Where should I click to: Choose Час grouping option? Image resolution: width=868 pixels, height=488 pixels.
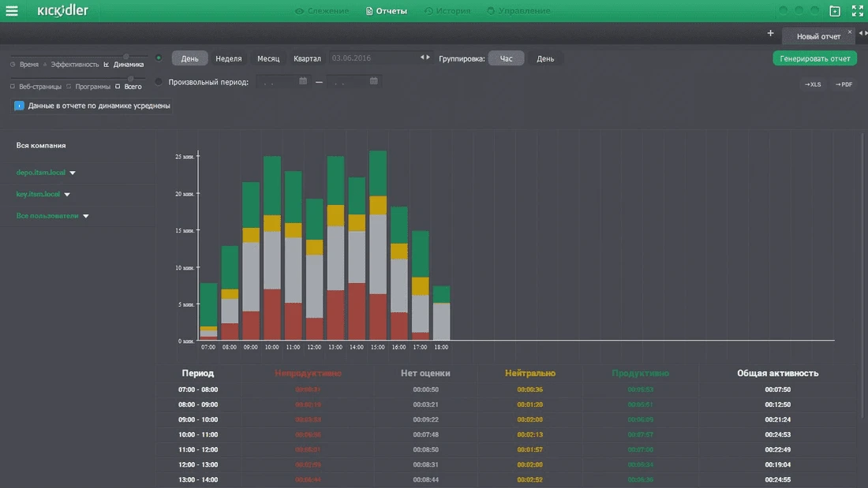506,58
